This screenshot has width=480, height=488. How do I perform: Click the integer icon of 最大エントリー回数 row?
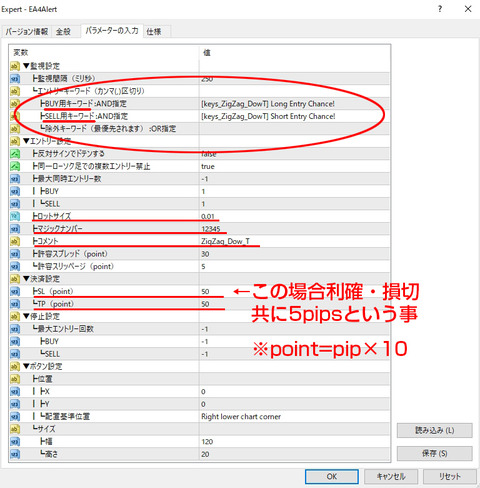[x=15, y=329]
